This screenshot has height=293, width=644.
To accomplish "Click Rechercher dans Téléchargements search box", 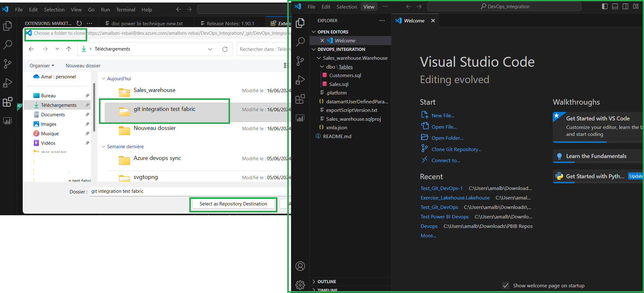I will coord(264,49).
